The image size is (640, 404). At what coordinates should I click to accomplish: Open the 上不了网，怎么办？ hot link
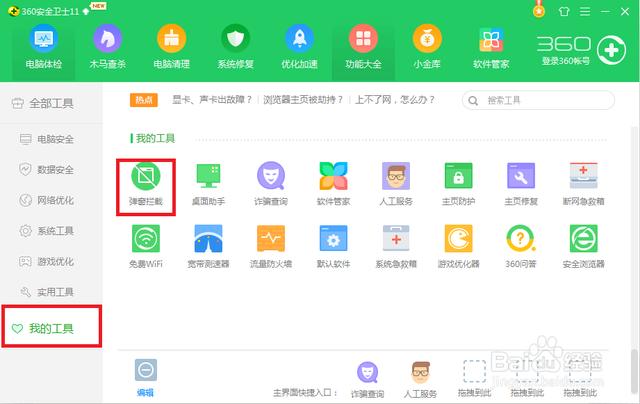coord(395,100)
